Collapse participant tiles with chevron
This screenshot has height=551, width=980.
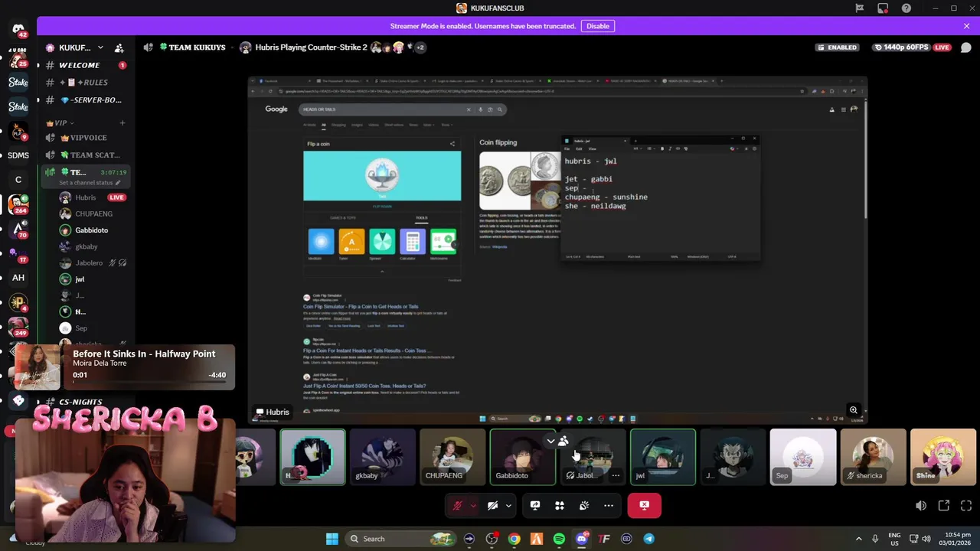coord(550,441)
